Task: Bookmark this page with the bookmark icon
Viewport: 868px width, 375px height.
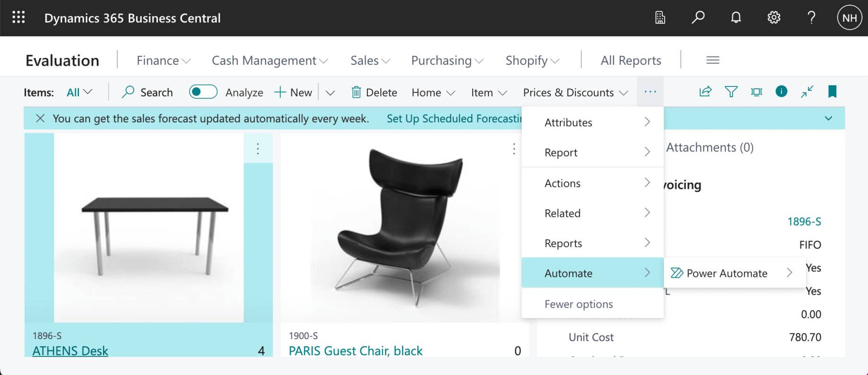Action: pyautogui.click(x=833, y=92)
